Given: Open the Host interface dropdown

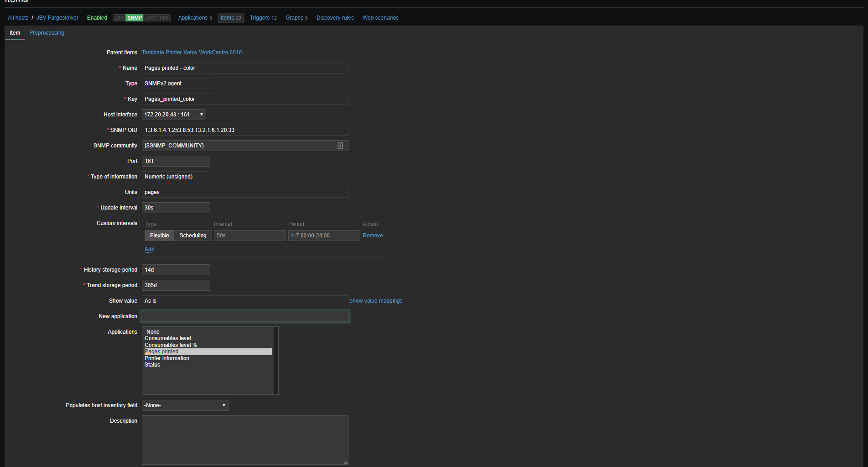Looking at the screenshot, I should (x=173, y=115).
